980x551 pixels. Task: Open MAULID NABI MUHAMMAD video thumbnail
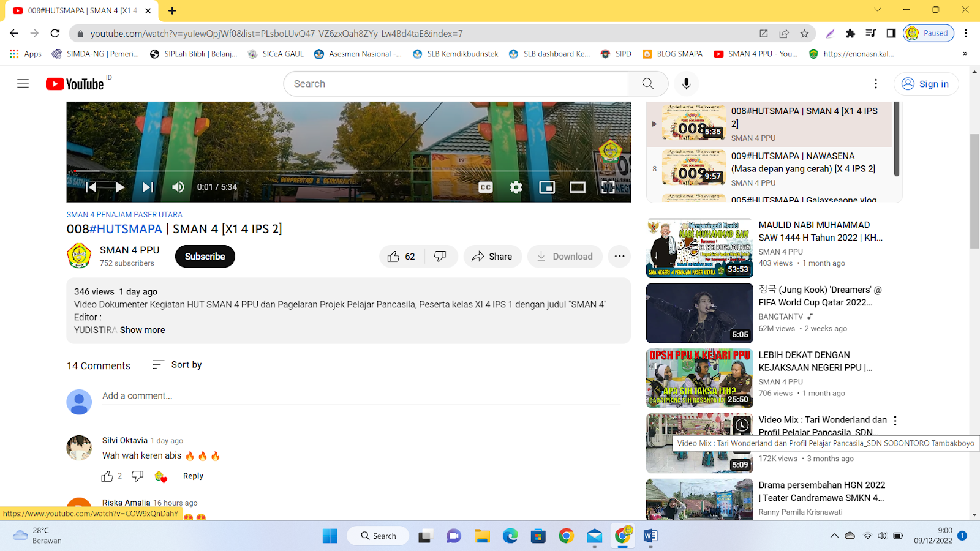tap(699, 249)
